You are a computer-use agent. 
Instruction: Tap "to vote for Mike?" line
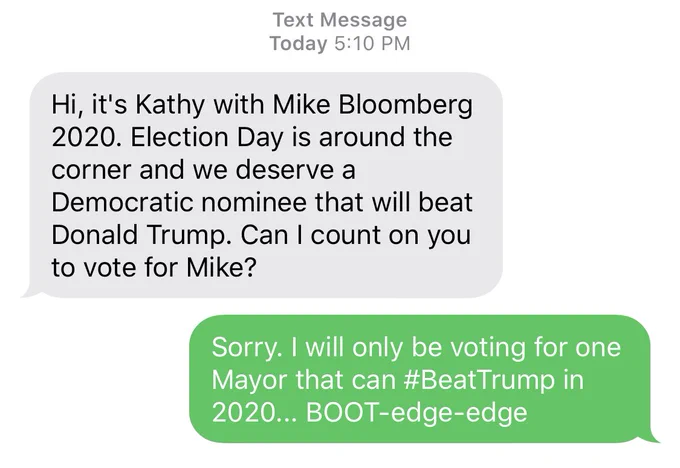[x=154, y=267]
